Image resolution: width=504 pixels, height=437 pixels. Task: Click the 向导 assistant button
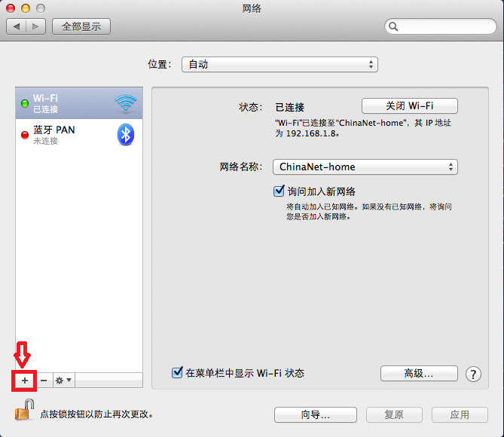point(315,414)
